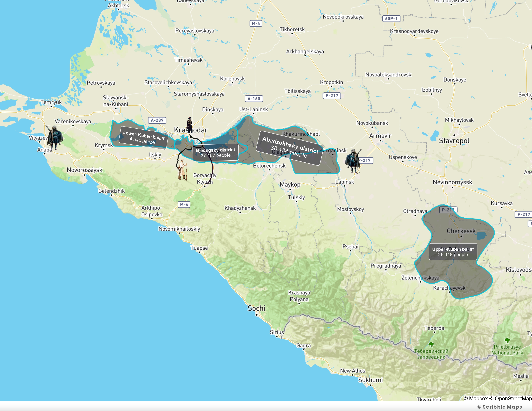Click the Gagra town label
This screenshot has height=411, width=532.
point(304,346)
